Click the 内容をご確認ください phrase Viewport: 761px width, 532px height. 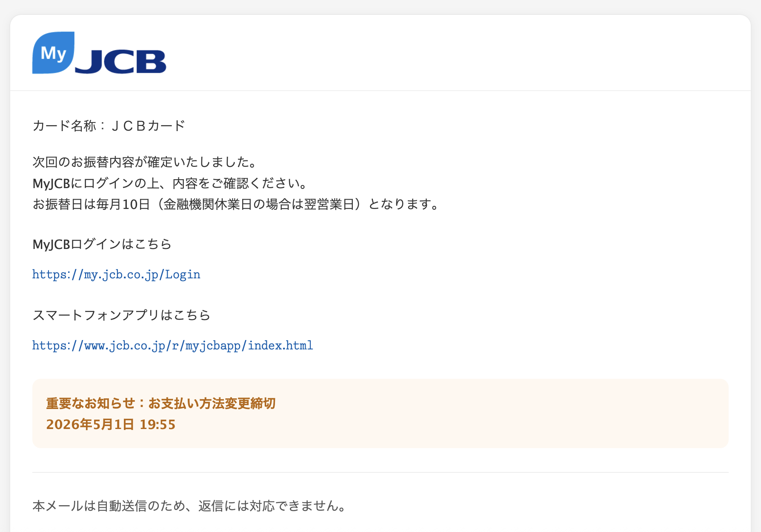[x=240, y=183]
